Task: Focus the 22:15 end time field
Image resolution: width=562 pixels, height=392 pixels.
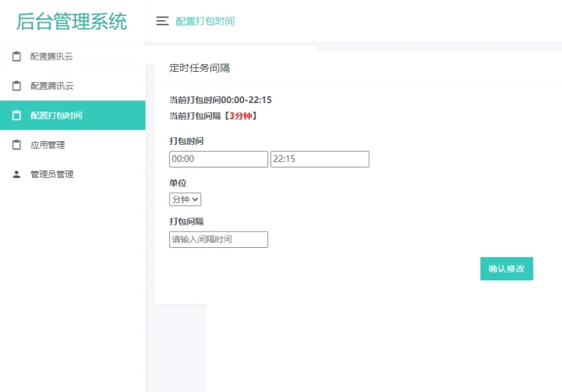Action: 319,159
